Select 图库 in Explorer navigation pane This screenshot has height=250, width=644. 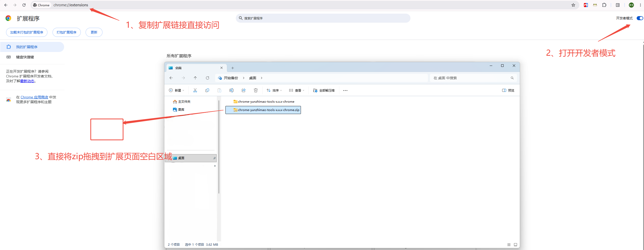[179, 109]
